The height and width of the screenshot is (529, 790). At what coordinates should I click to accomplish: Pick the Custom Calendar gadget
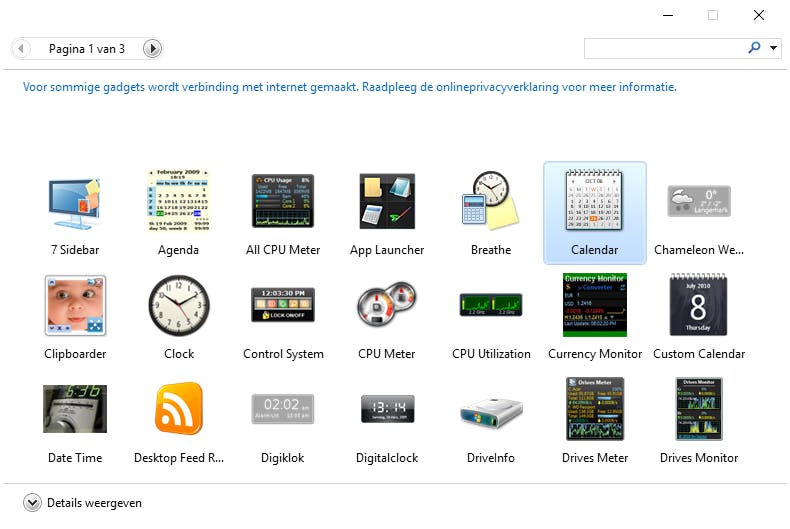tap(698, 305)
